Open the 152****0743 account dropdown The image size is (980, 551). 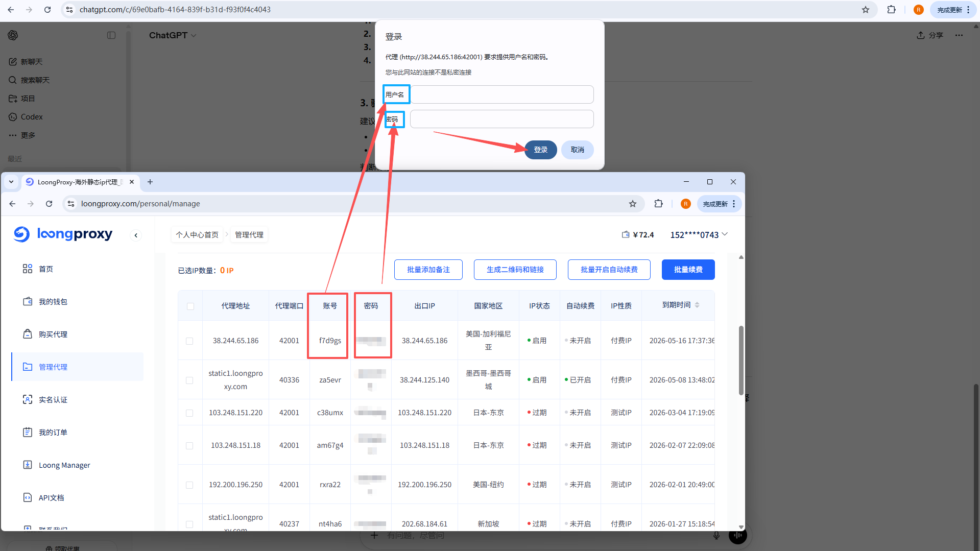(x=698, y=235)
